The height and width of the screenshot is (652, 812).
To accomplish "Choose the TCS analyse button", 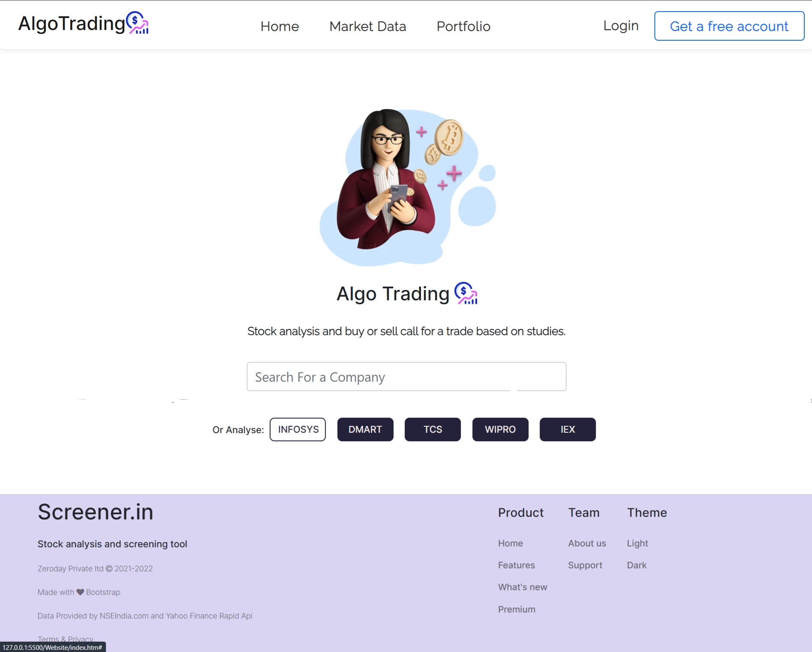I will pos(433,429).
